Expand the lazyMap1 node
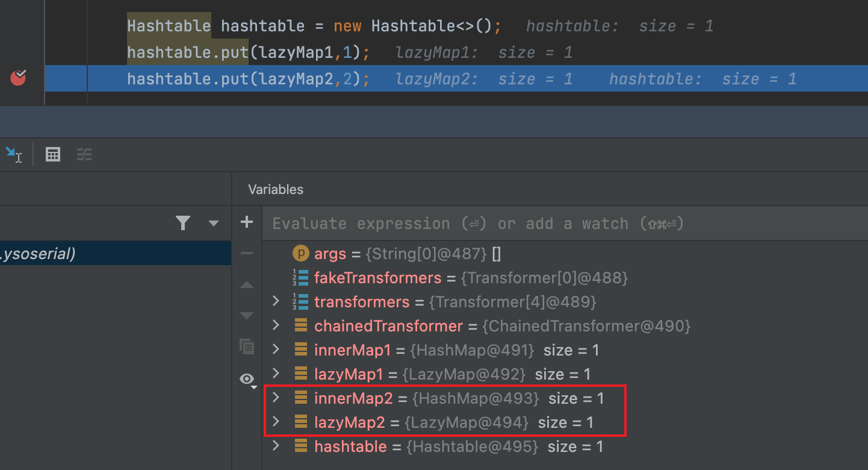This screenshot has height=470, width=868. (276, 373)
